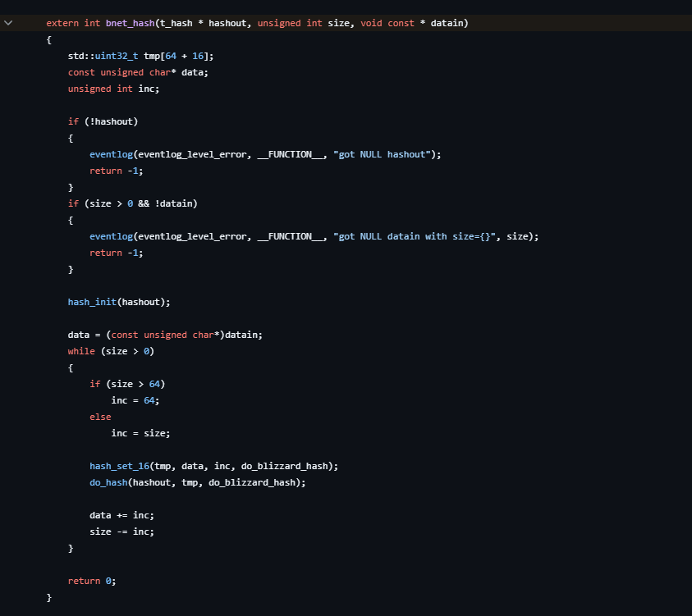Click the else keyword

[100, 417]
